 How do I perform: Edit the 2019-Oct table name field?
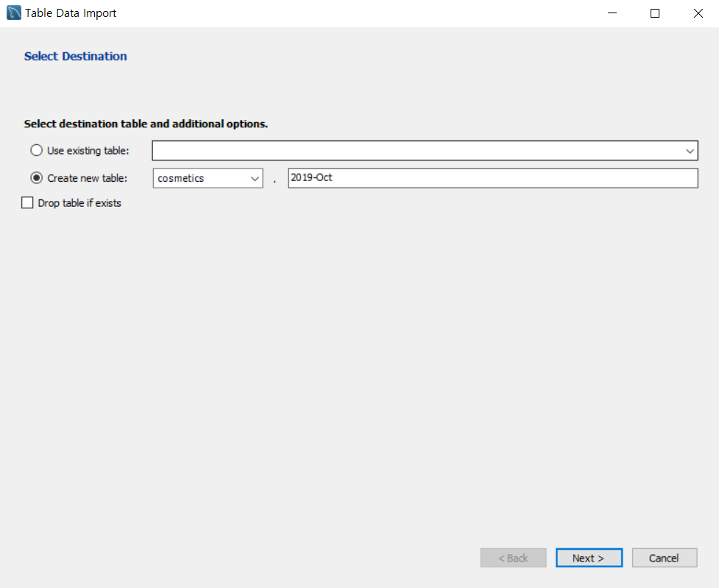[x=493, y=178]
